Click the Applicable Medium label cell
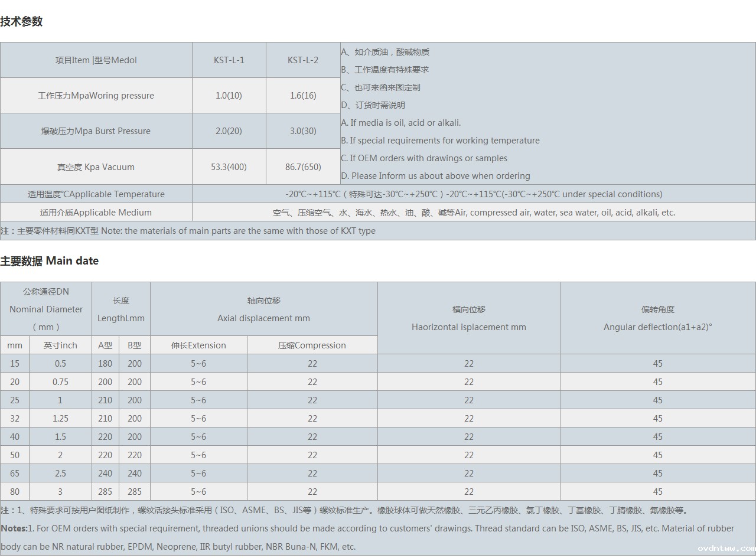Viewport: 756px width, 558px height. [96, 213]
